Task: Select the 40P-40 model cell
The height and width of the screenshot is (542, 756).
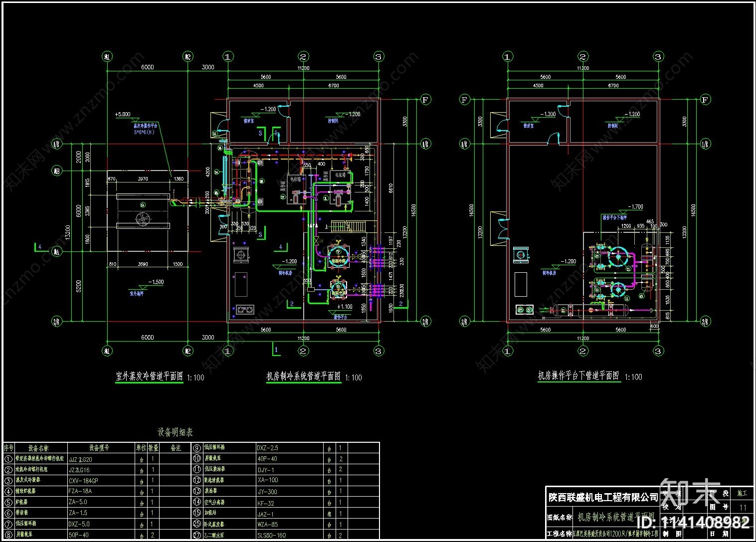Action: click(267, 459)
